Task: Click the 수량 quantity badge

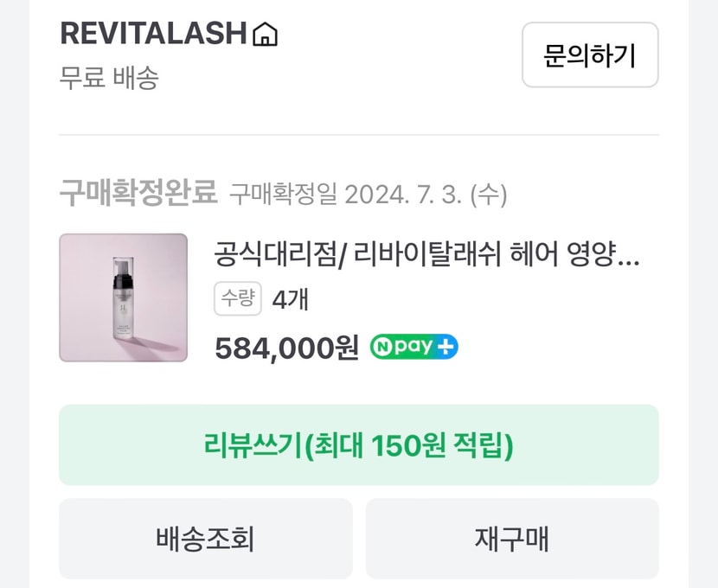Action: click(x=237, y=299)
